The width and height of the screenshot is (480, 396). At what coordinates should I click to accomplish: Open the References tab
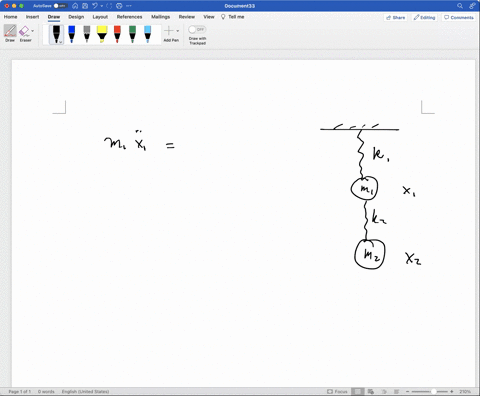click(x=129, y=17)
